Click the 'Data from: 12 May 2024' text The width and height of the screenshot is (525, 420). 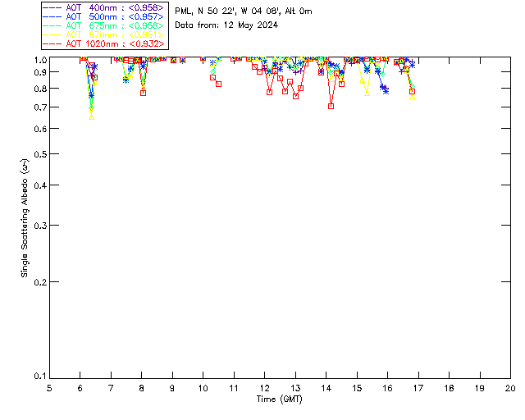tap(226, 25)
